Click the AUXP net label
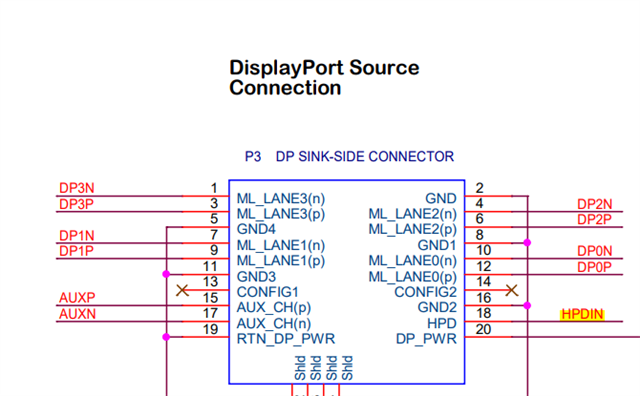The width and height of the screenshot is (640, 396). click(x=77, y=298)
